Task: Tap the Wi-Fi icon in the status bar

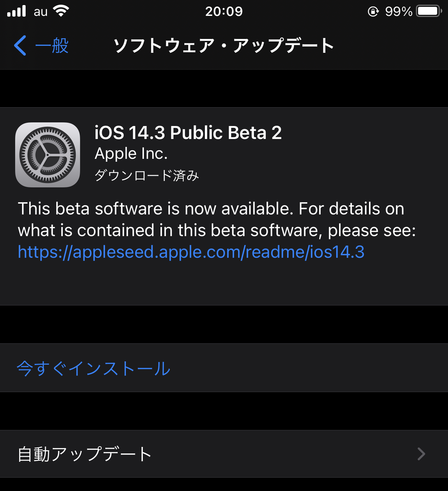Action: coord(61,11)
